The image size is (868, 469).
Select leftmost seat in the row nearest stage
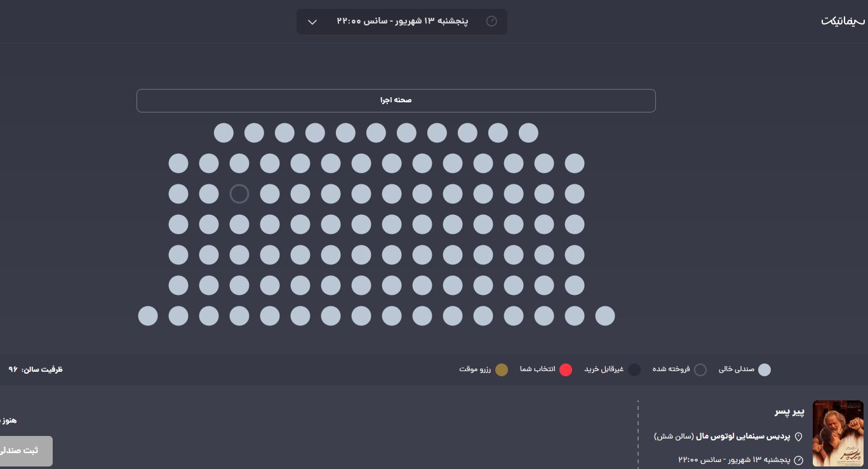coord(224,133)
